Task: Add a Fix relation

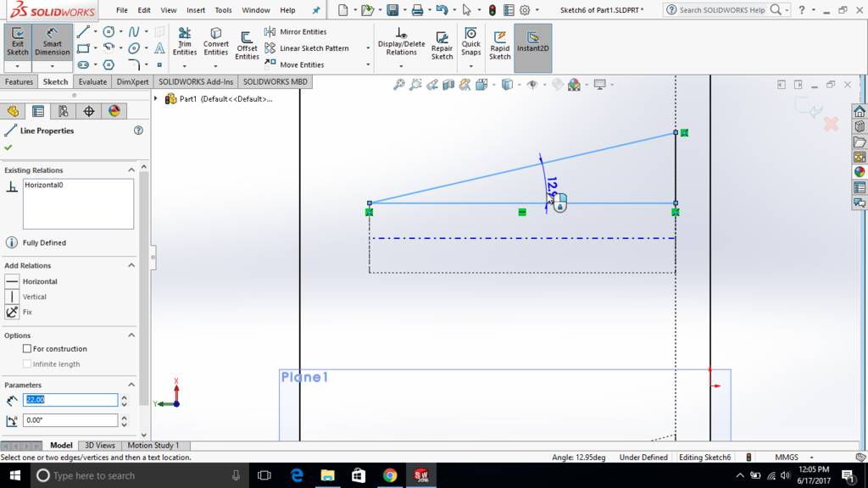Action: click(19, 312)
